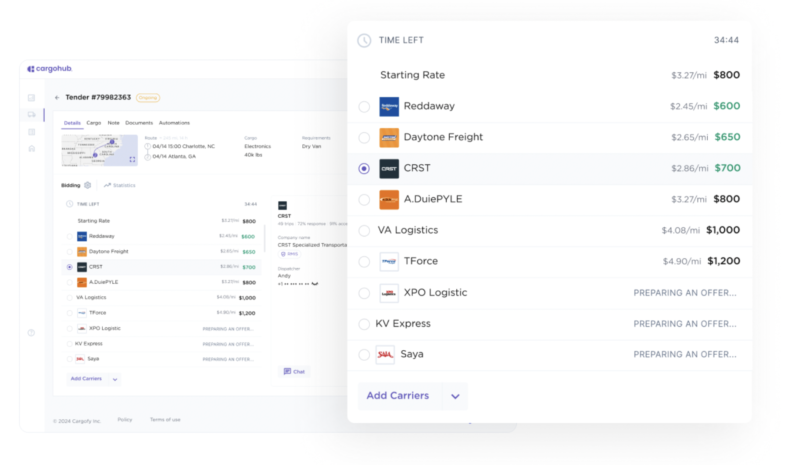The width and height of the screenshot is (789, 465).
Task: Open Statistics view next to Bidding
Action: point(119,185)
